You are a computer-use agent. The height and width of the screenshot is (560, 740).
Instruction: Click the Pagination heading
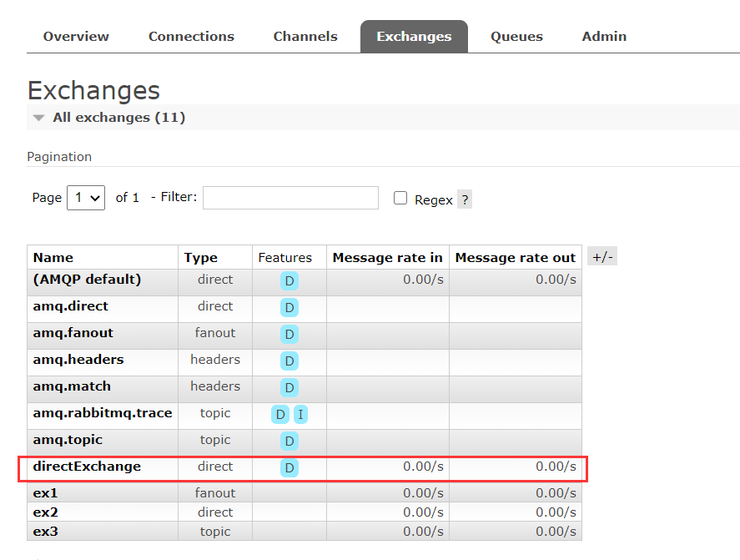59,157
